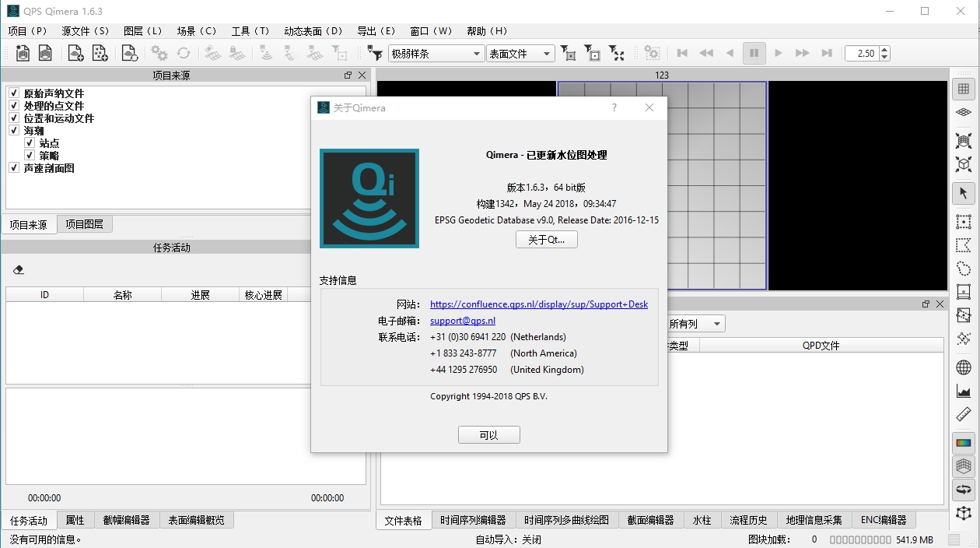Click the add raw sonar files icon
This screenshot has width=980, height=548.
coord(75,53)
